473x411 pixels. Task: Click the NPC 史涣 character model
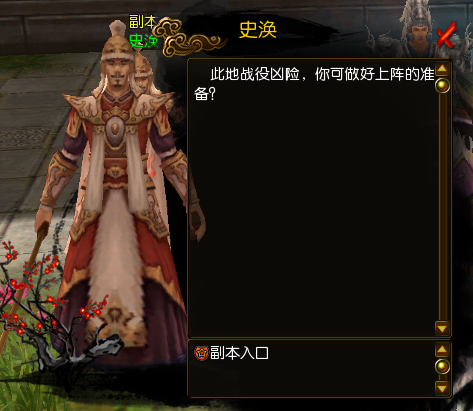(x=117, y=200)
